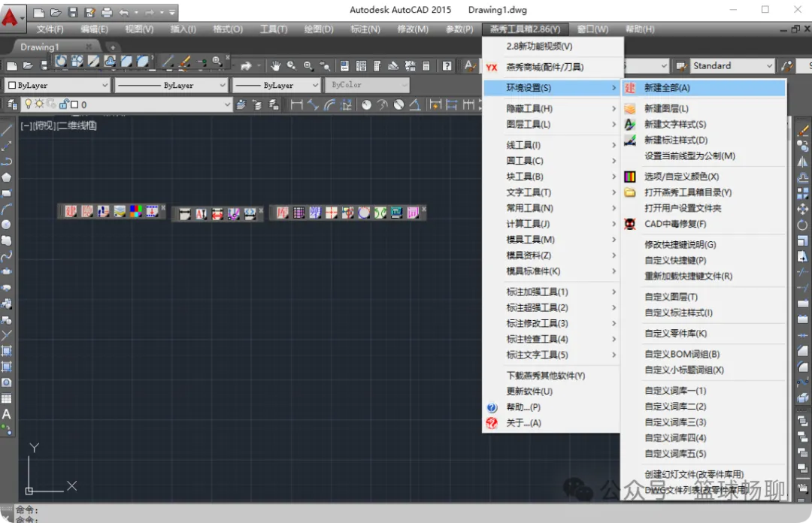Click the 词 icon in the floating toolbar
The width and height of the screenshot is (812, 523).
pyautogui.click(x=413, y=213)
